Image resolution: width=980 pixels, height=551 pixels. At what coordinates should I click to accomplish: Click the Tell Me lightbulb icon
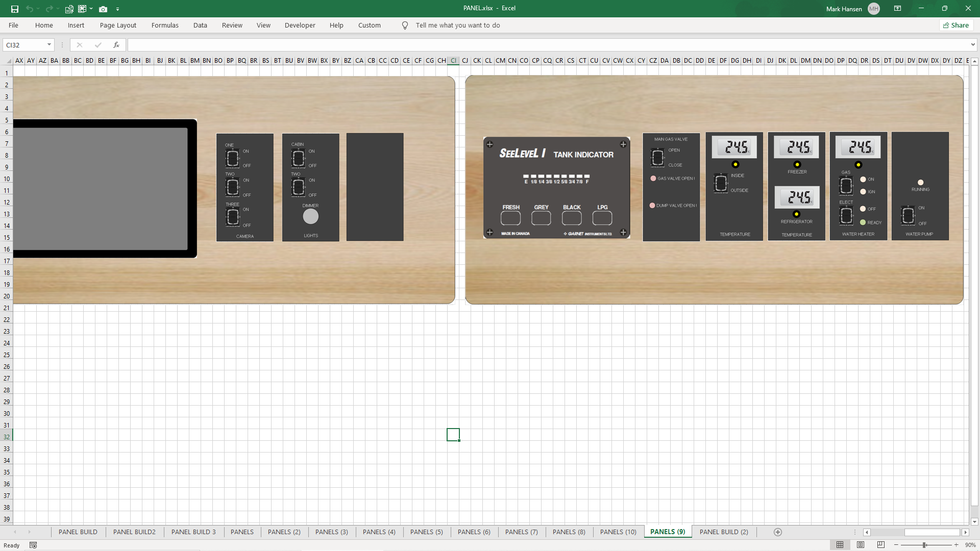tap(405, 26)
